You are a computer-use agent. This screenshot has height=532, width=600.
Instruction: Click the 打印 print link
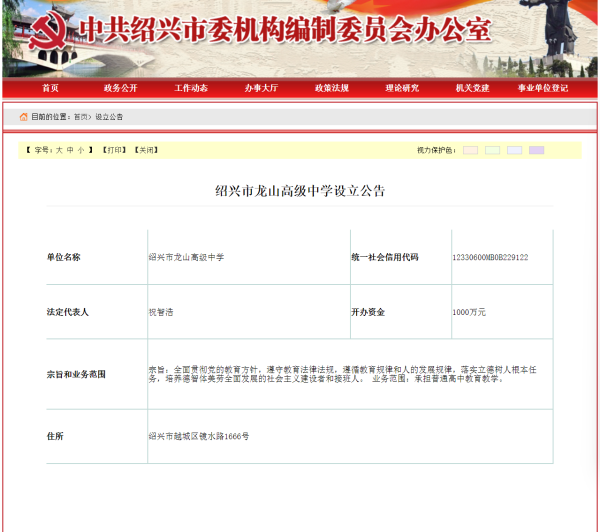coord(114,150)
